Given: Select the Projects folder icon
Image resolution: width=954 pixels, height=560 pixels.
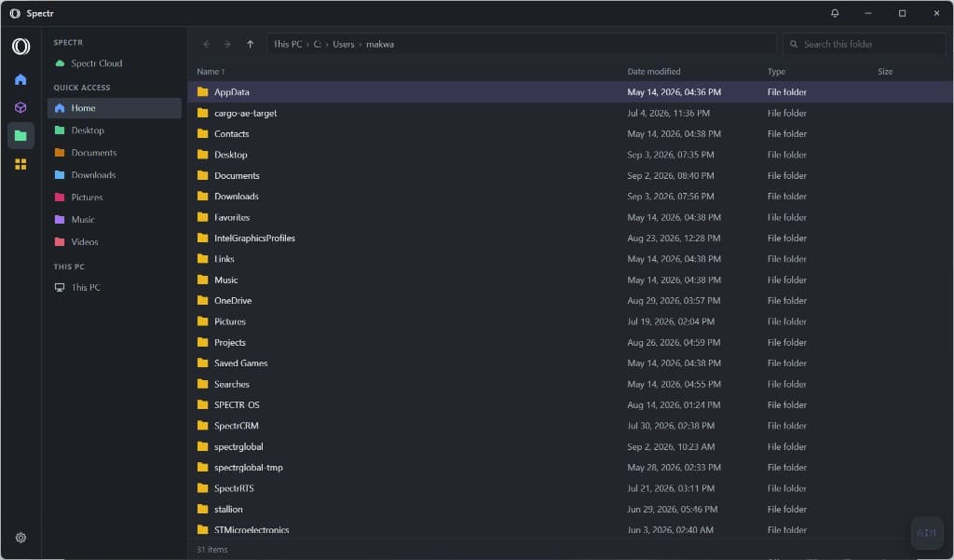Looking at the screenshot, I should pos(202,343).
